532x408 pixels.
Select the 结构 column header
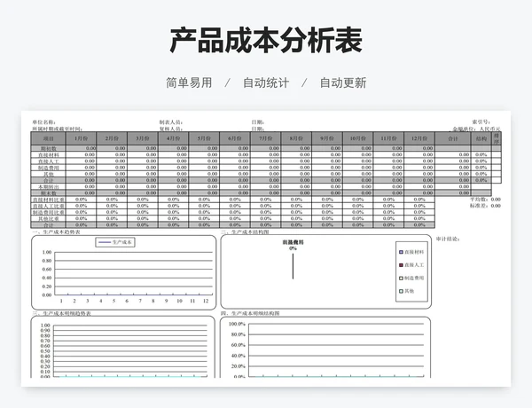pos(481,138)
